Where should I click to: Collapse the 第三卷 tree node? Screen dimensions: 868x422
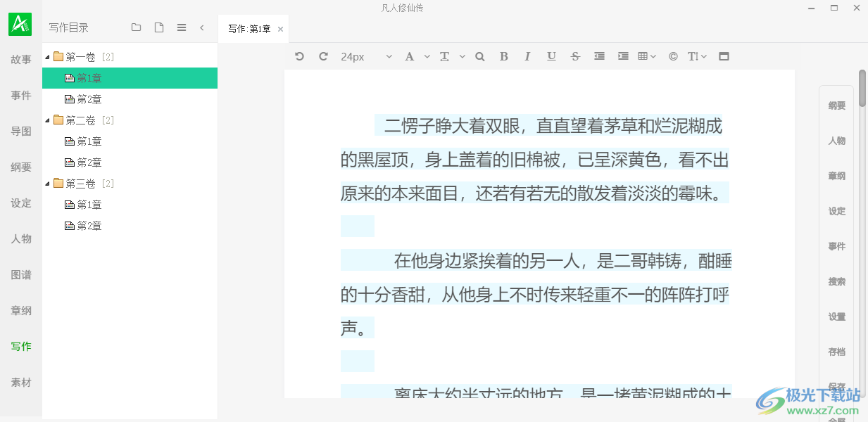click(47, 184)
